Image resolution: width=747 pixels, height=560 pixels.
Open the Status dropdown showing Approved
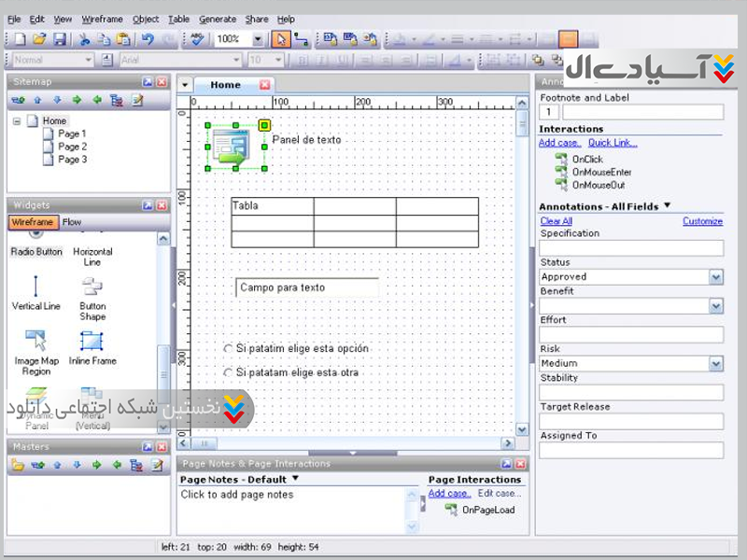coord(715,277)
